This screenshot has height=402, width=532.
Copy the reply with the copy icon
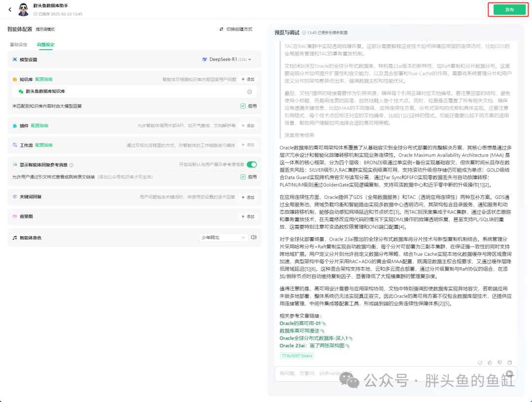point(510,363)
